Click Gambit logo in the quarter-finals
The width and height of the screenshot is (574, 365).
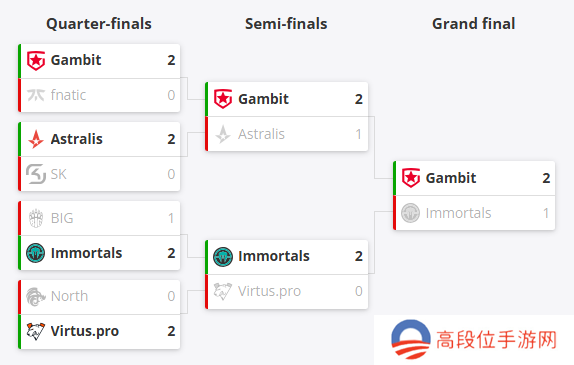(36, 60)
